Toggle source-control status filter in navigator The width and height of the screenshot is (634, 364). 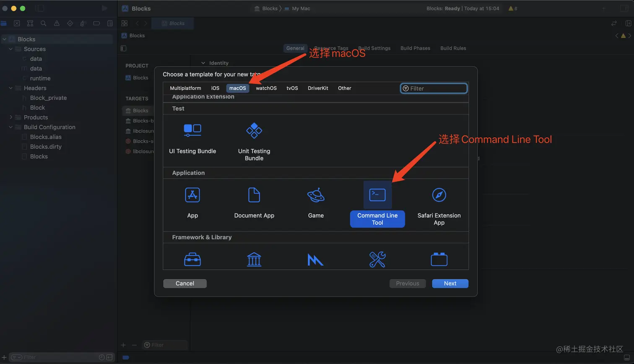tap(109, 357)
